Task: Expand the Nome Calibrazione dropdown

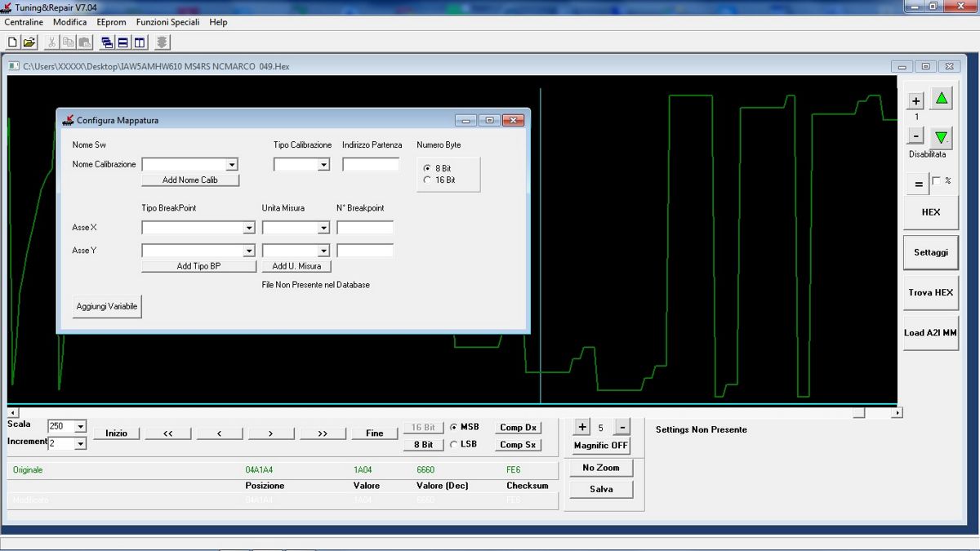Action: click(x=232, y=165)
